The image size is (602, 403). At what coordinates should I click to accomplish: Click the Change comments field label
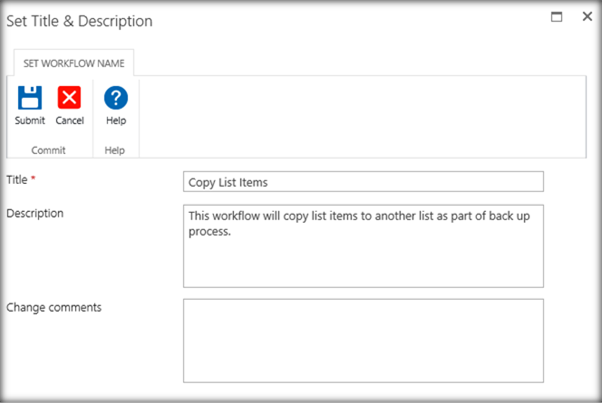(54, 307)
